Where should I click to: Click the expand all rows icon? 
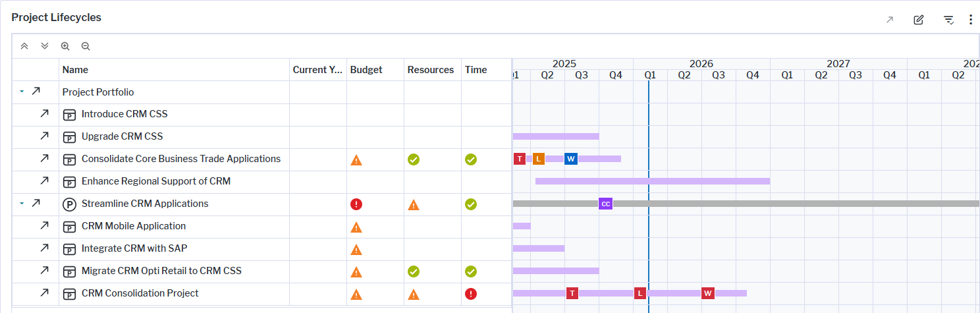tap(45, 46)
